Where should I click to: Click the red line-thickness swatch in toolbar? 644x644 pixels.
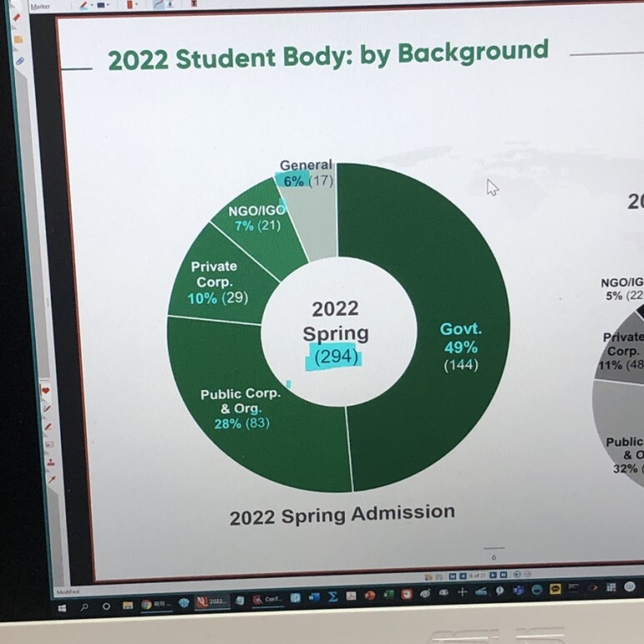tap(130, 4)
